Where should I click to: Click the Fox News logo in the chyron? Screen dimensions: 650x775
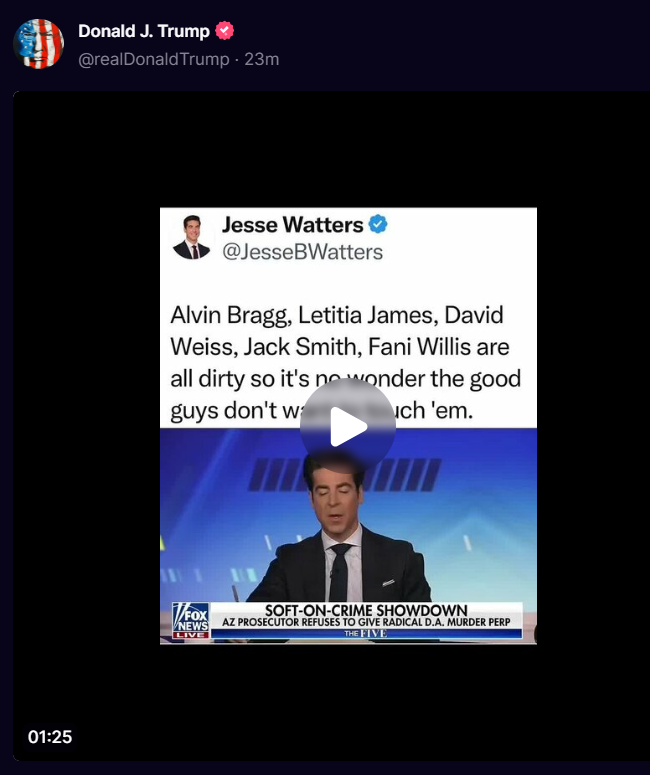(190, 616)
